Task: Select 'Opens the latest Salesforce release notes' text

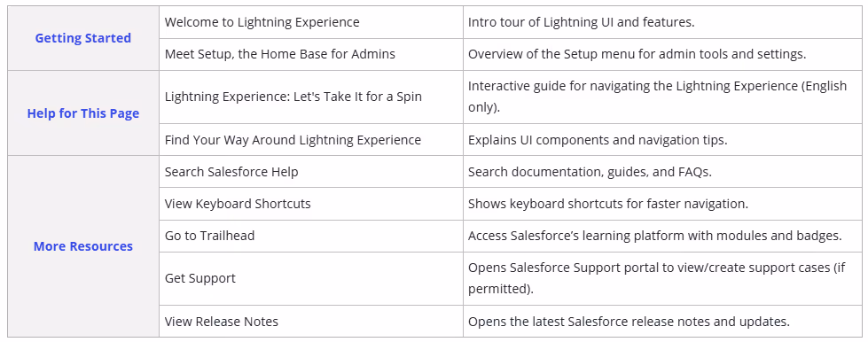Action: pos(629,322)
